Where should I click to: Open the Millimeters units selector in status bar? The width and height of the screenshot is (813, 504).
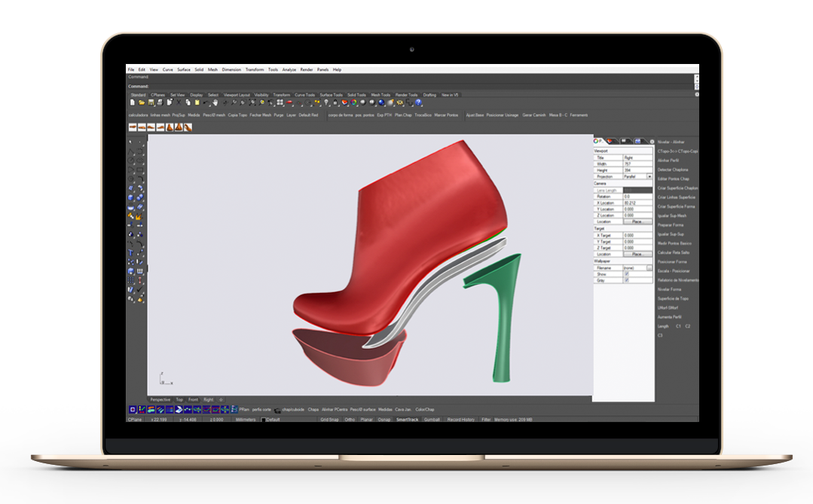point(246,420)
